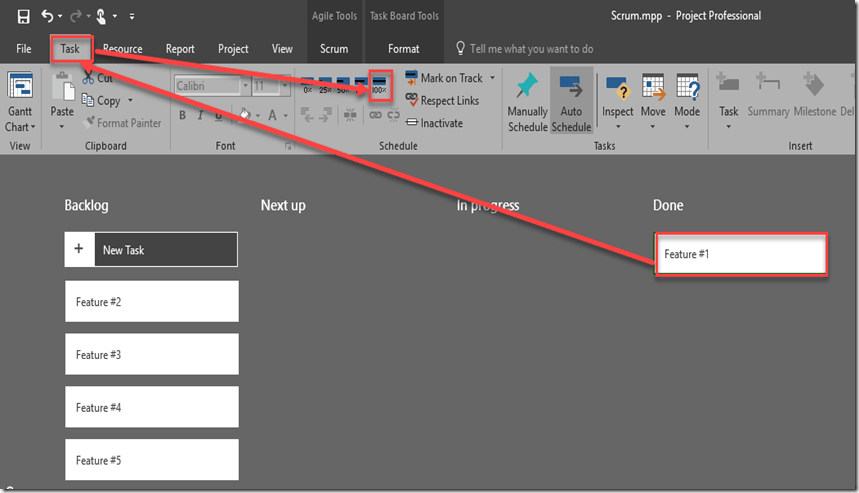The width and height of the screenshot is (859, 493).
Task: Click the Manually Schedule pin icon
Action: click(527, 88)
